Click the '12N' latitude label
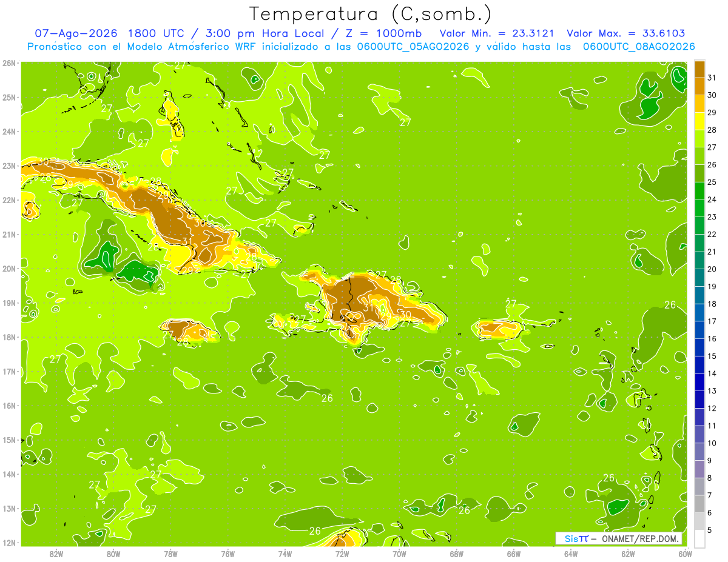 pyautogui.click(x=9, y=543)
